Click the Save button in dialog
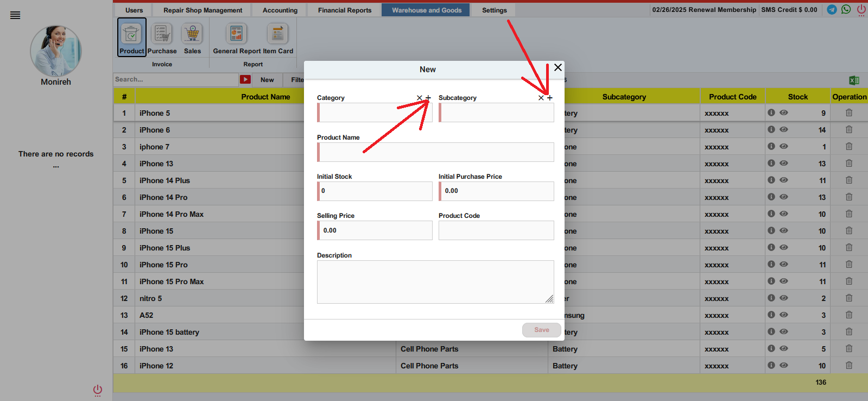Viewport: 868px width, 401px height. (x=542, y=330)
